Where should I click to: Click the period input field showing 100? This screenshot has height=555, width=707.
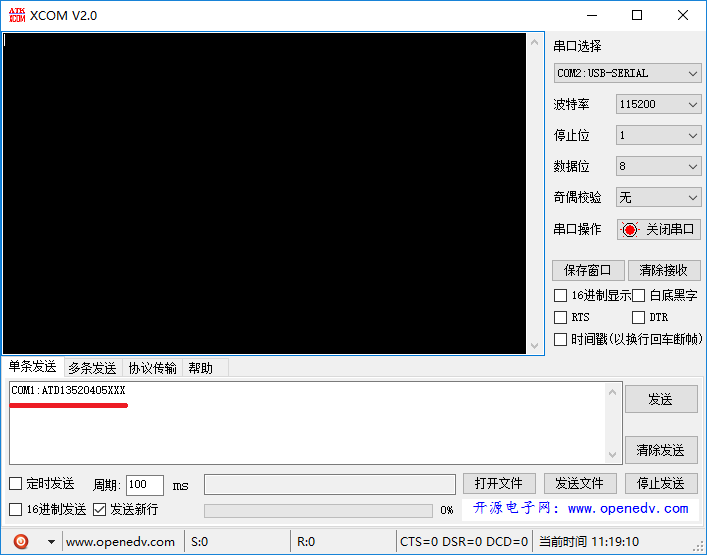[x=144, y=485]
